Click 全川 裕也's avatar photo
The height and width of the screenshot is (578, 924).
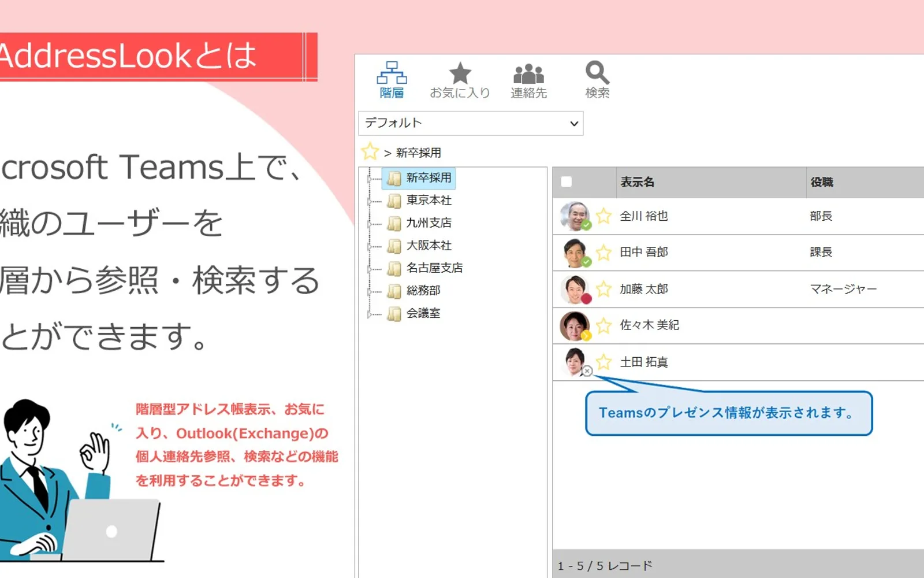(x=575, y=216)
